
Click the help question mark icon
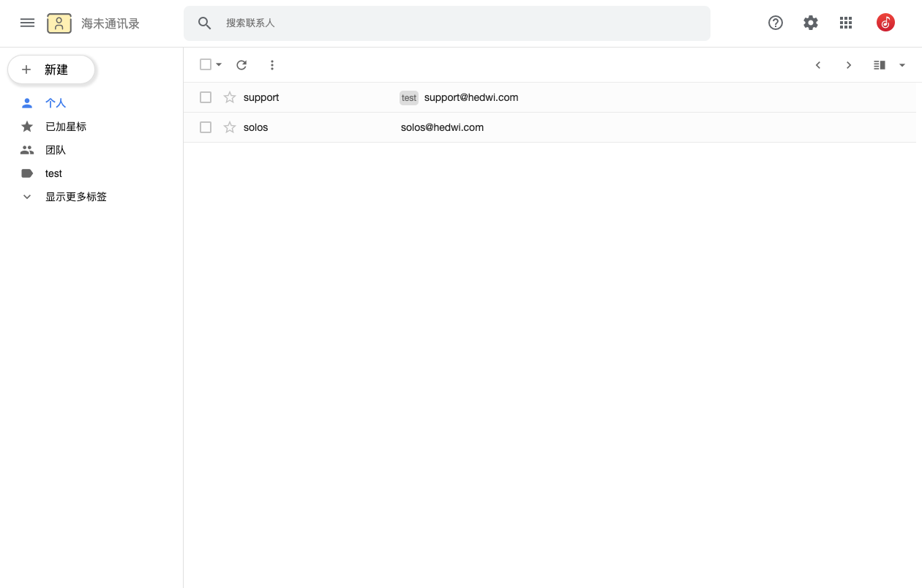point(776,23)
